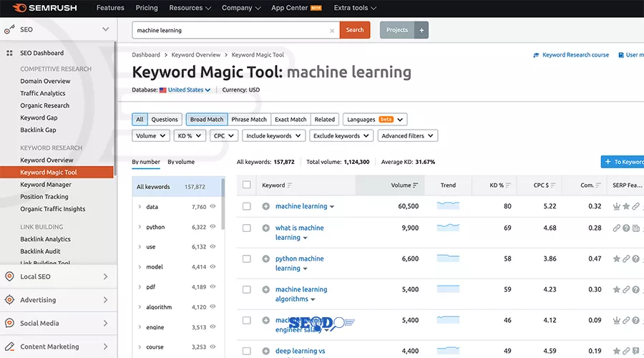Image resolution: width=644 pixels, height=358 pixels.
Task: Expand the Local SEO section chevron
Action: point(106,276)
